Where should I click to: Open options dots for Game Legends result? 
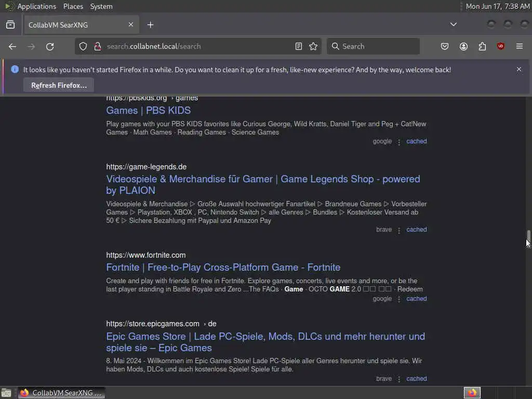coord(399,230)
